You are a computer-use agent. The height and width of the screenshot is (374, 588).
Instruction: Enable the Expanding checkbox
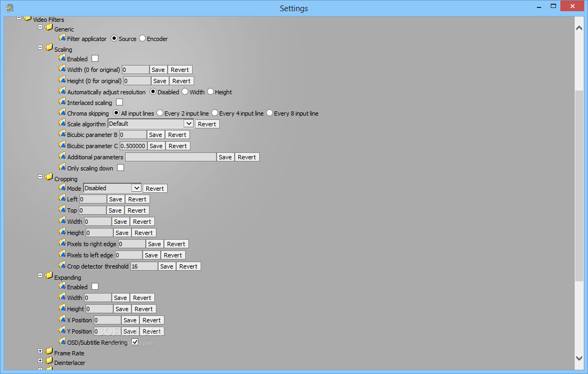click(x=95, y=287)
